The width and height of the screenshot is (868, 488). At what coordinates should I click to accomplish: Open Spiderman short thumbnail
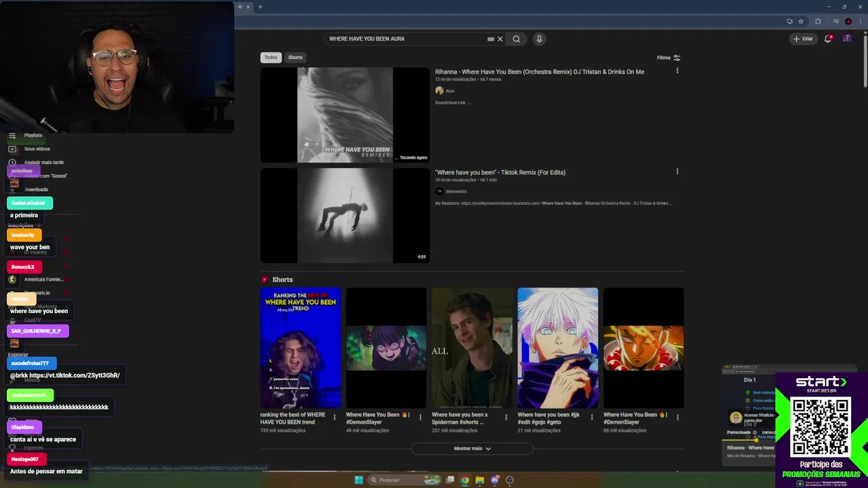(x=472, y=348)
